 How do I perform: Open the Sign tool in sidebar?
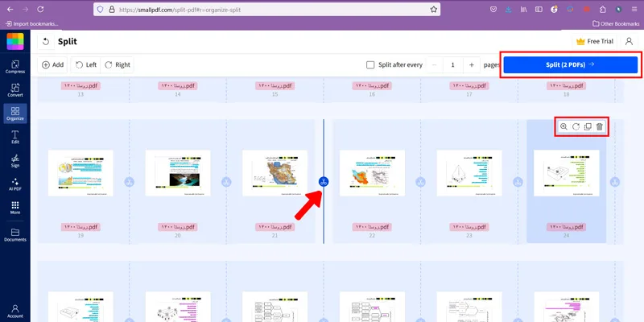(15, 161)
